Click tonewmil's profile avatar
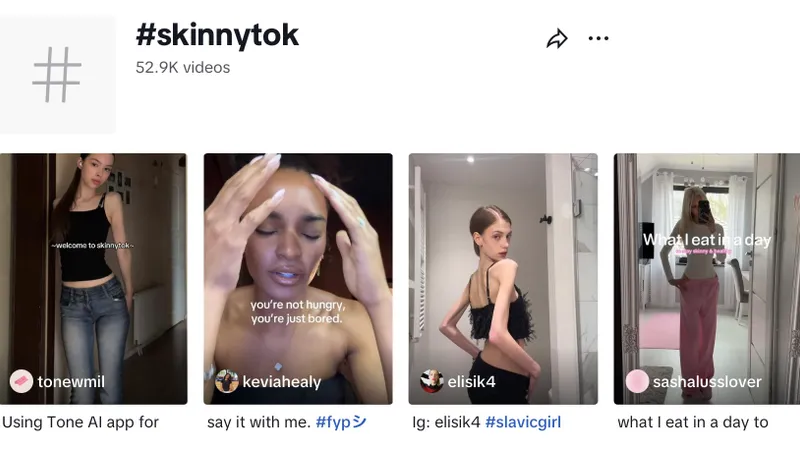The image size is (800, 450). point(22,381)
